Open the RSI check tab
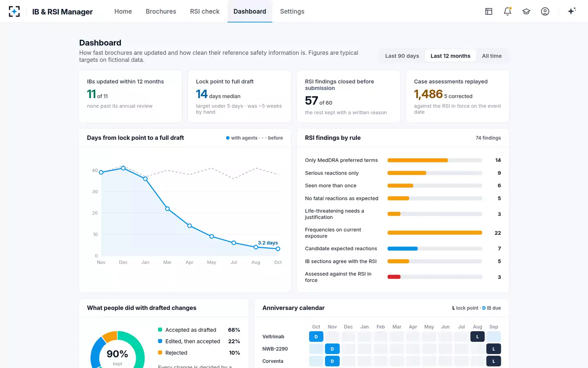The width and height of the screenshot is (588, 368). coord(205,11)
